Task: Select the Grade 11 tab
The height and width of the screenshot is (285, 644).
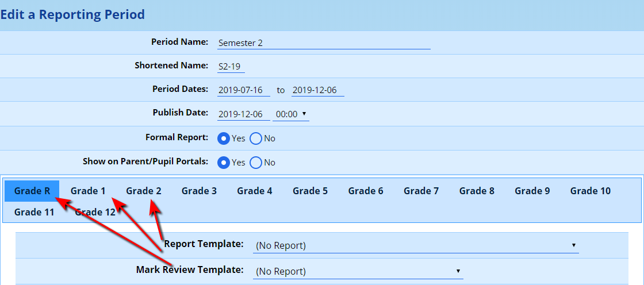Action: point(34,212)
